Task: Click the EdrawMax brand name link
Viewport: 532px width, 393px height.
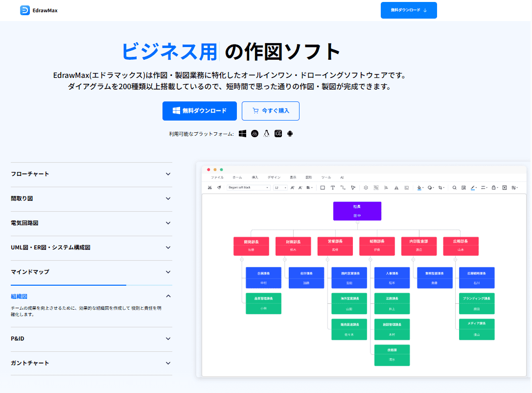Action: [45, 10]
